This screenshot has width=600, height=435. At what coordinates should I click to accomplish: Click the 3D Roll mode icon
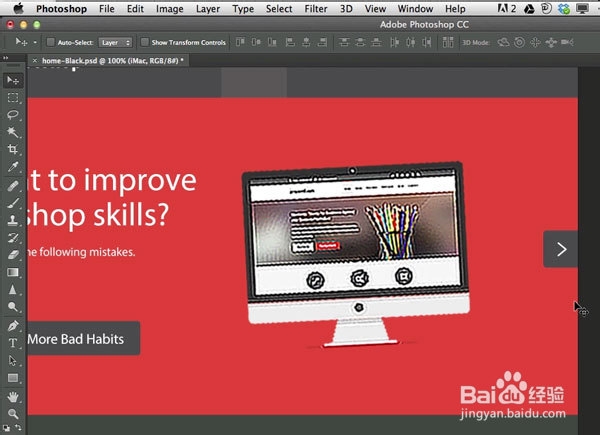click(x=519, y=42)
